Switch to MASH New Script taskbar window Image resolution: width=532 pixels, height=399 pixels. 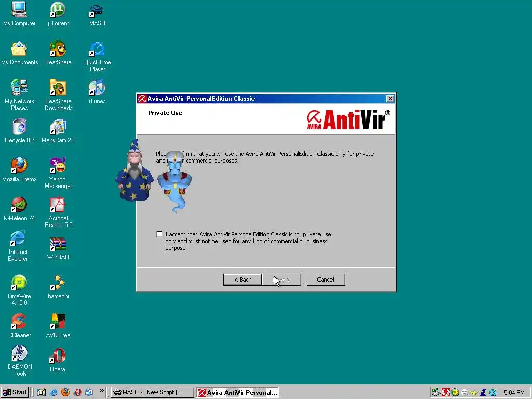click(x=152, y=392)
